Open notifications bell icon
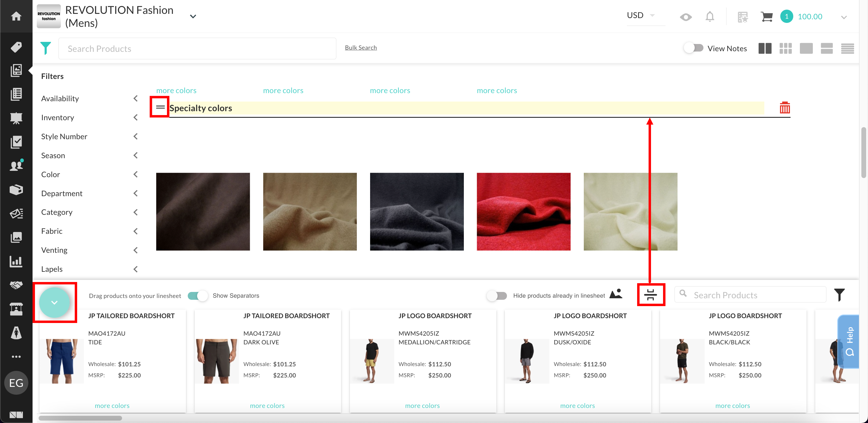868x423 pixels. [710, 17]
